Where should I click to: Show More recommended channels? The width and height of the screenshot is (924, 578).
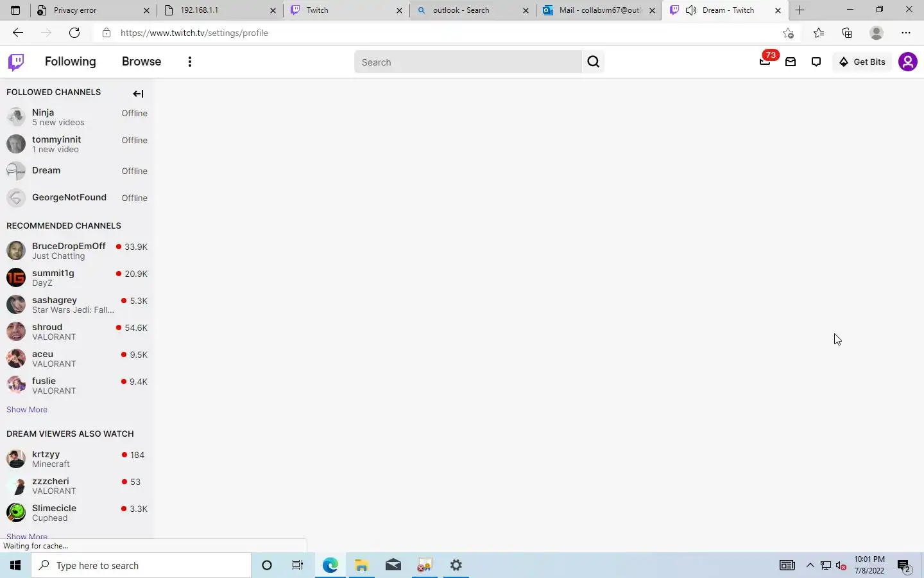tap(27, 410)
